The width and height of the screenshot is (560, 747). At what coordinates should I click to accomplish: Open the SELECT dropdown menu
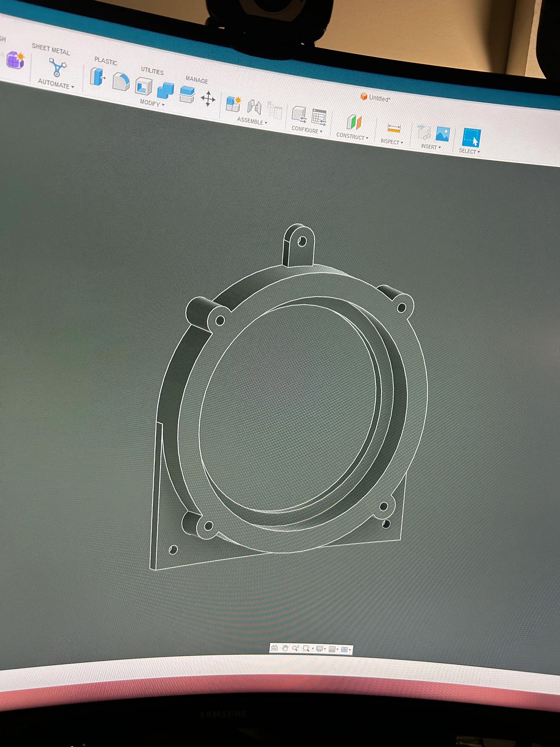469,152
